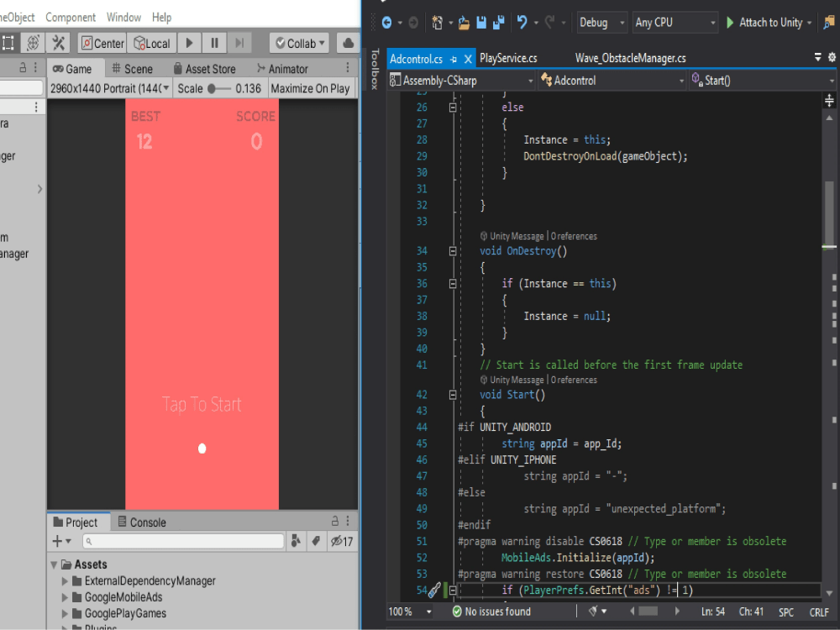Navigate backward in Visual Studio
This screenshot has width=840, height=630.
click(386, 23)
